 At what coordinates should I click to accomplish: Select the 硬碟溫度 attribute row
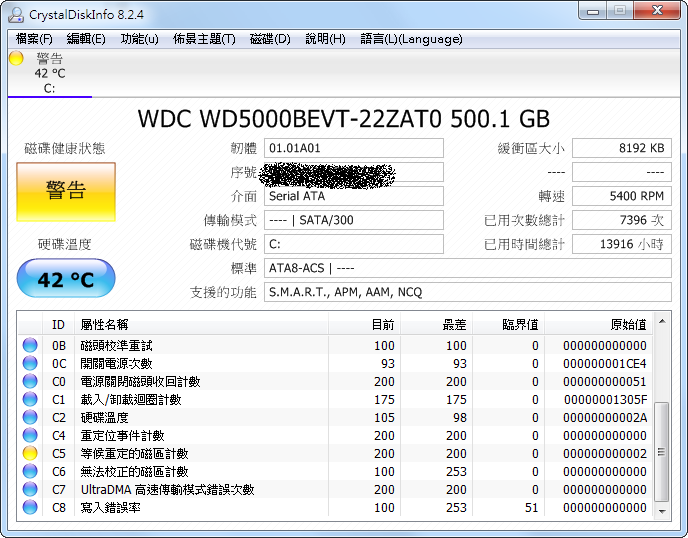(x=335, y=417)
